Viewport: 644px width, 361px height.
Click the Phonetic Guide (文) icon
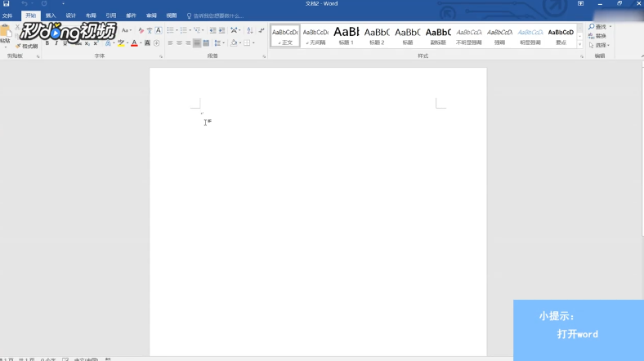tap(150, 30)
